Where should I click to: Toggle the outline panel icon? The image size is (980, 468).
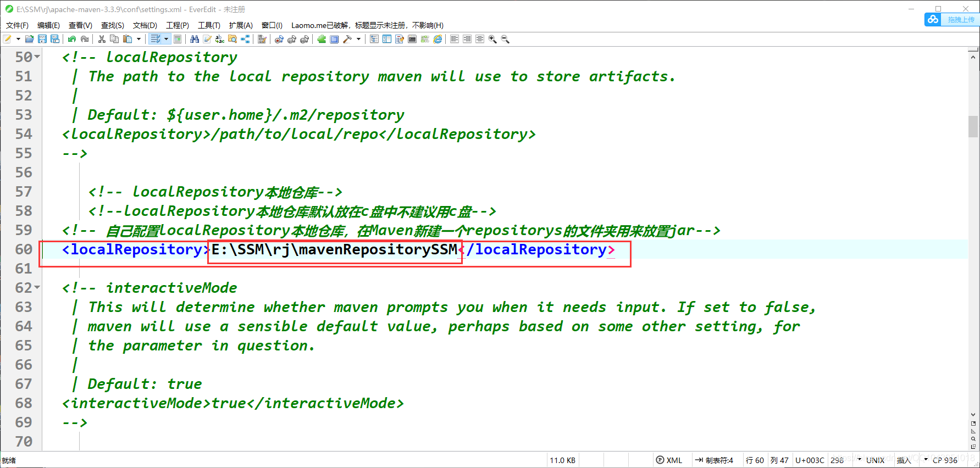coord(374,39)
